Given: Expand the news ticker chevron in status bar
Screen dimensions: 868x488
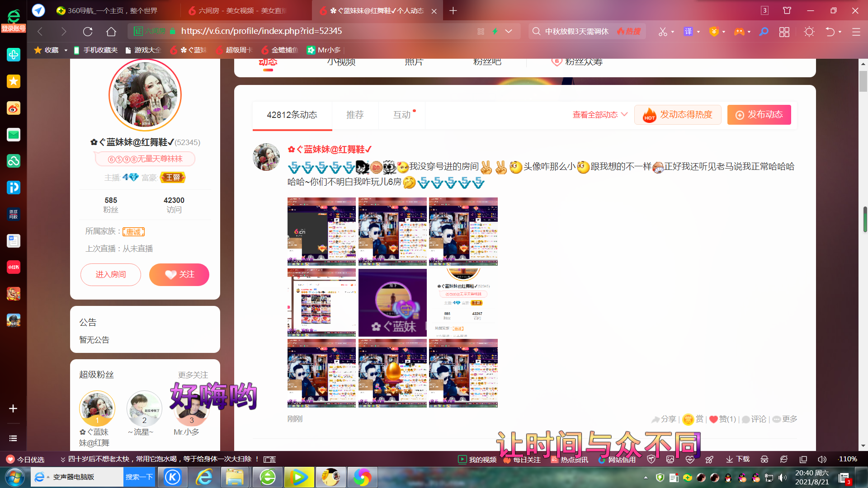Looking at the screenshot, I should click(x=63, y=459).
